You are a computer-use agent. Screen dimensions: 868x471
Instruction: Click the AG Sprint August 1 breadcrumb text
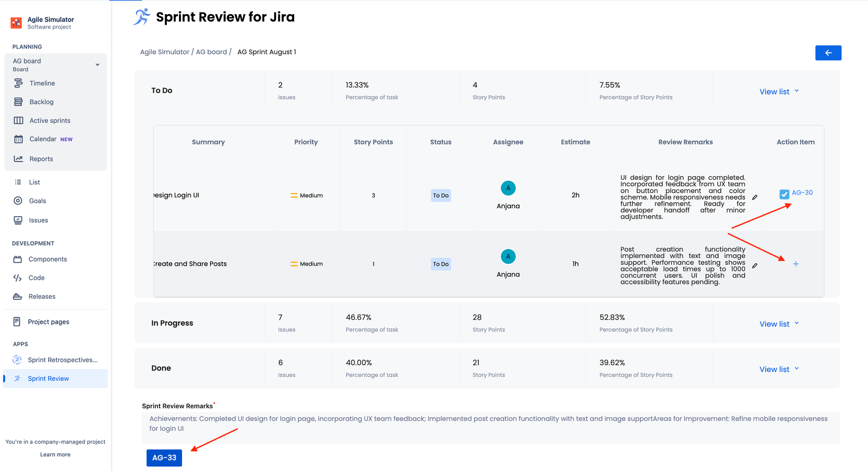pos(267,52)
